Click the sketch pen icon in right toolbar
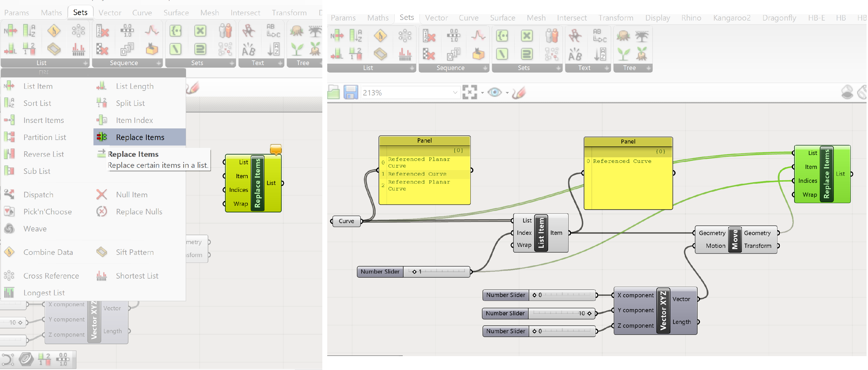Image resolution: width=868 pixels, height=370 pixels. 519,92
